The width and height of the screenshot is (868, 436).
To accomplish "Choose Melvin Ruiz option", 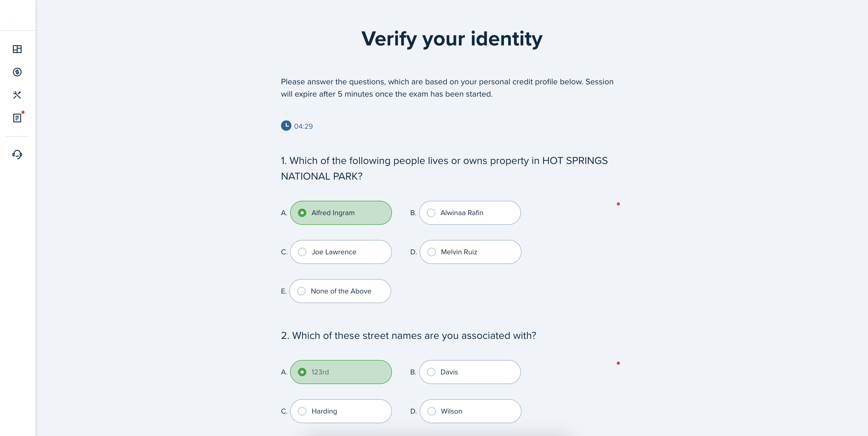I will coord(470,252).
